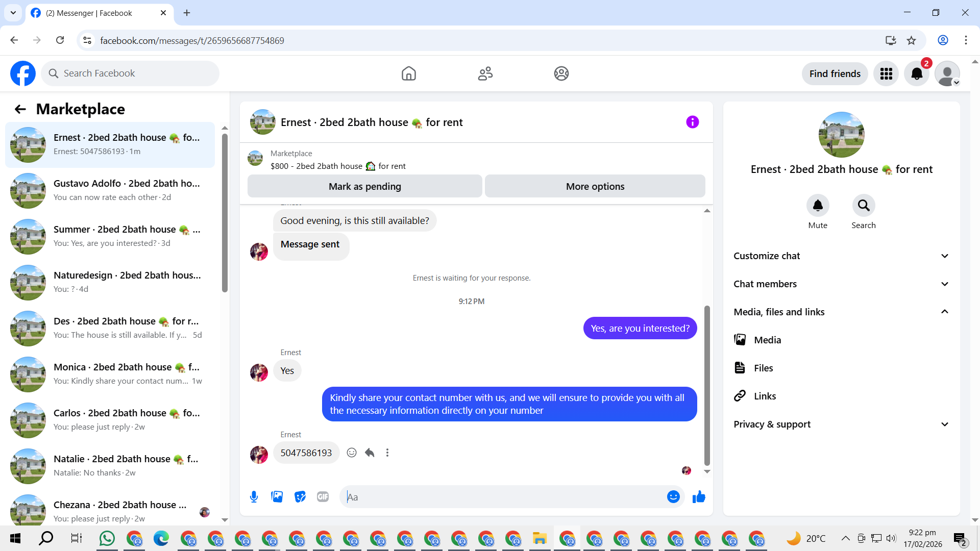Click the Find friends button

tap(835, 73)
